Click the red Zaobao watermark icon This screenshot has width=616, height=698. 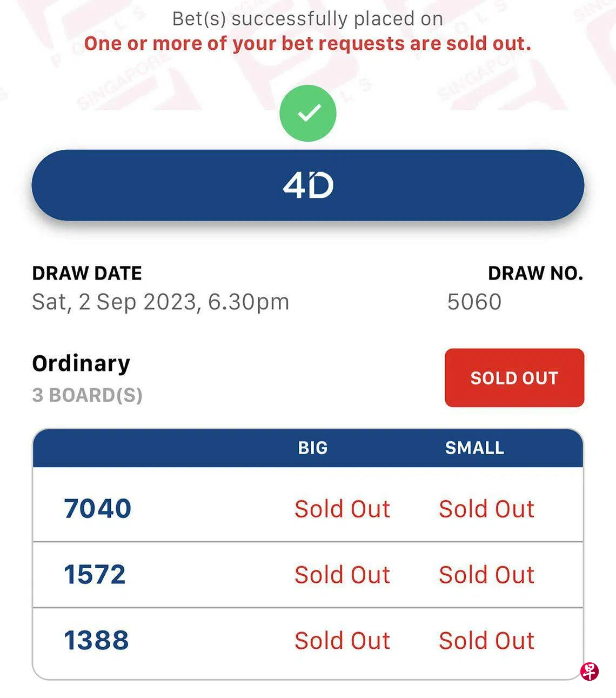coord(590,671)
